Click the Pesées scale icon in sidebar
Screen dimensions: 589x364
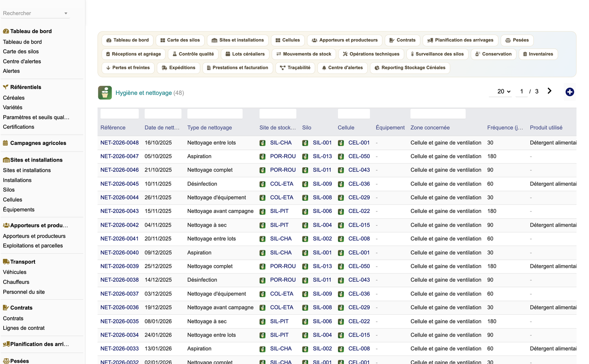point(6,361)
